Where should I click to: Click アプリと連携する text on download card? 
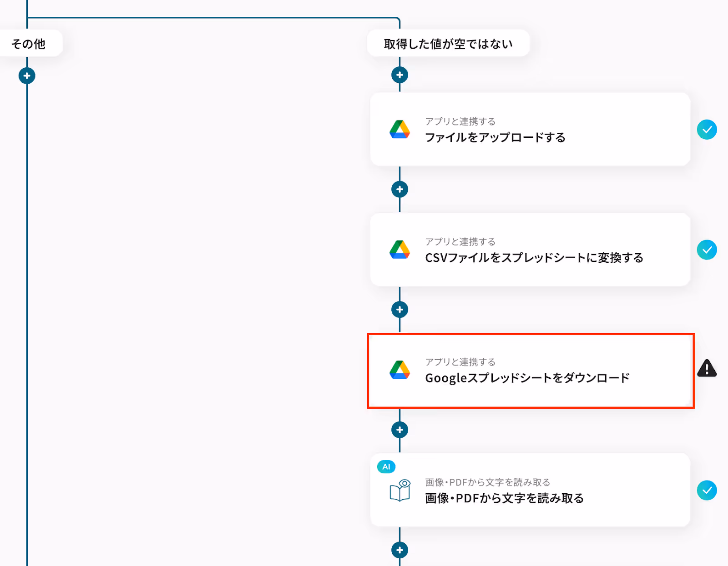pyautogui.click(x=460, y=362)
